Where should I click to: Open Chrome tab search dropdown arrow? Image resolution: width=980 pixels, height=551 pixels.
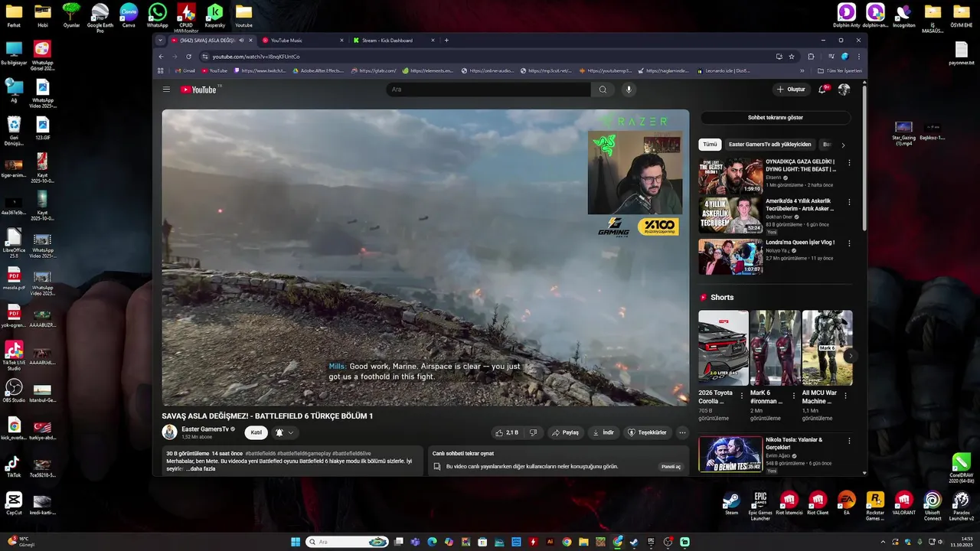(160, 41)
